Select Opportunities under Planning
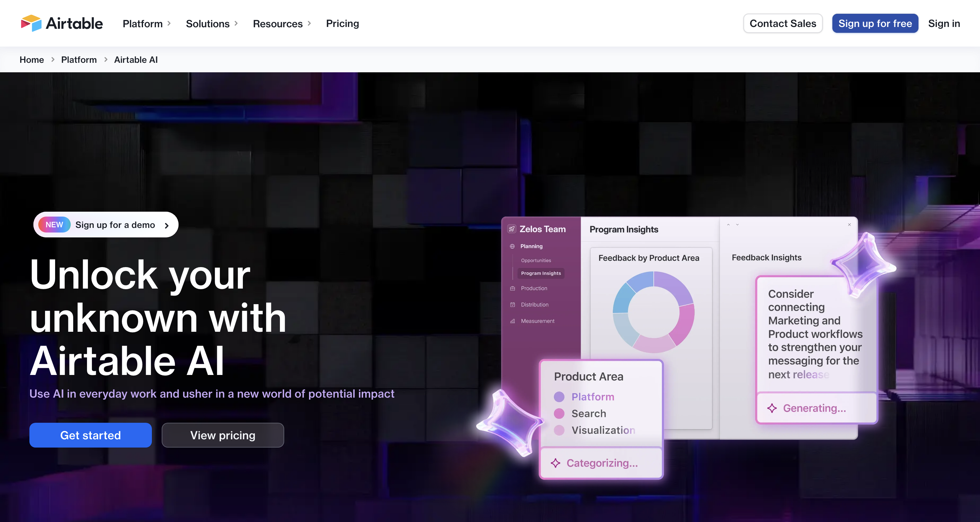Image resolution: width=980 pixels, height=522 pixels. [x=536, y=260]
